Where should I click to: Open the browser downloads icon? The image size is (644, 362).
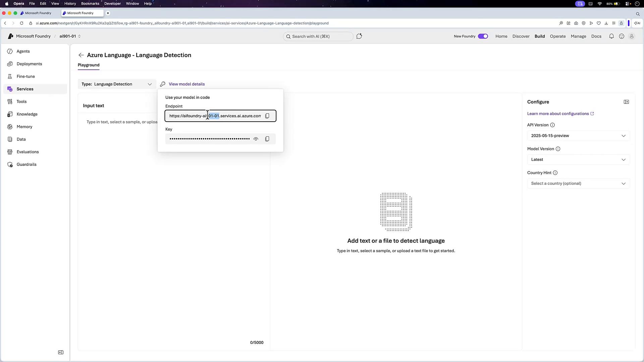coord(606,23)
